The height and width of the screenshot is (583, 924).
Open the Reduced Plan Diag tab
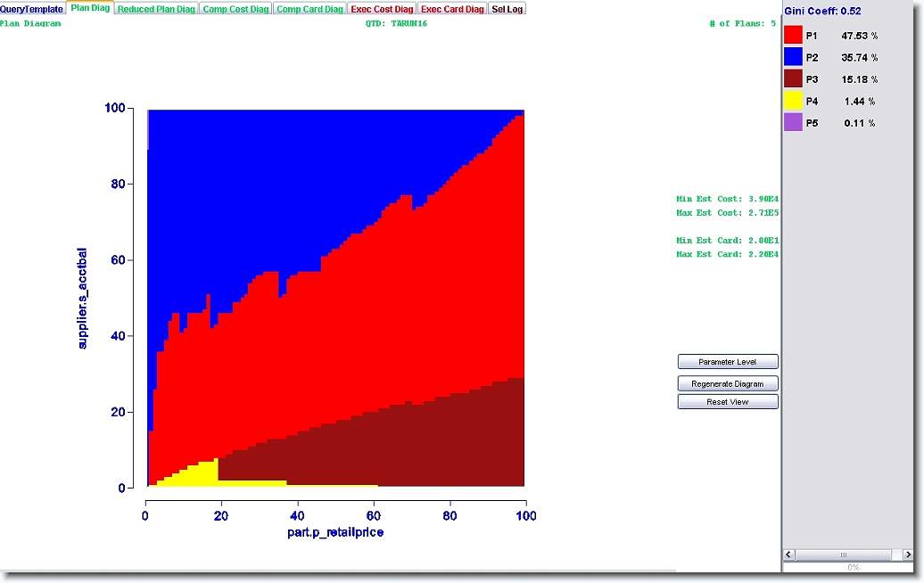[x=156, y=9]
